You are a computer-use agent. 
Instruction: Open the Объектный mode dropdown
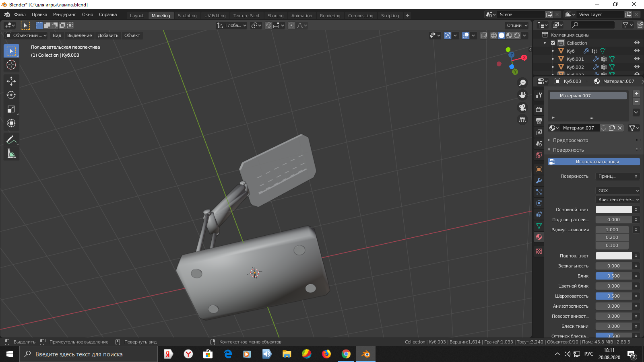pyautogui.click(x=26, y=35)
